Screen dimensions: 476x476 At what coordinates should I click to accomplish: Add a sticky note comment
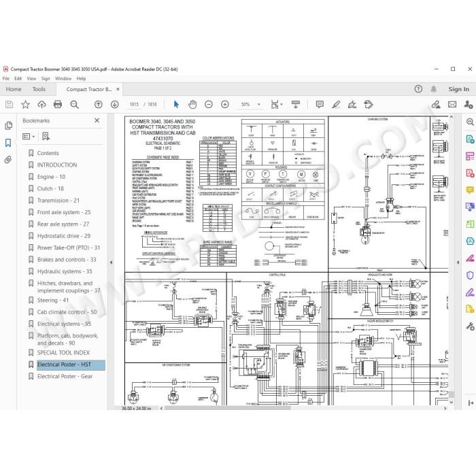pyautogui.click(x=320, y=105)
